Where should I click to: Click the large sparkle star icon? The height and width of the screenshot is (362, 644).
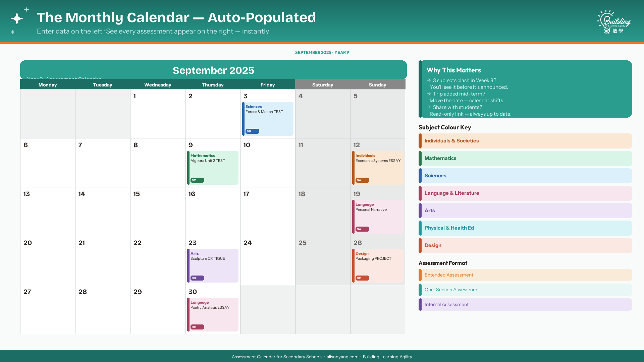click(x=17, y=18)
